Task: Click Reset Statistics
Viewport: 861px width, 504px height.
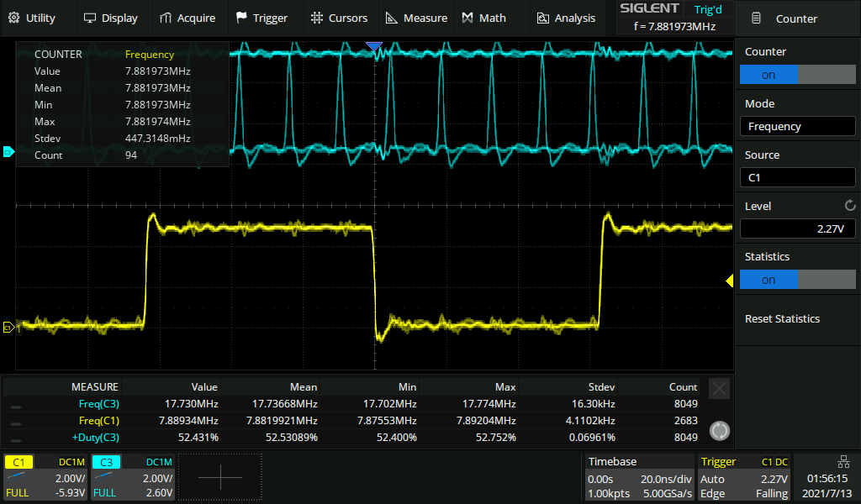Action: 782,318
